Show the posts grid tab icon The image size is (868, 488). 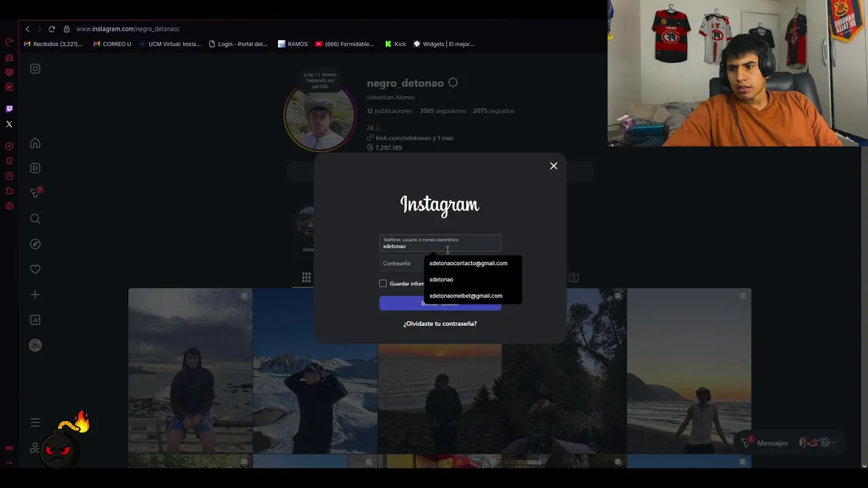(307, 277)
